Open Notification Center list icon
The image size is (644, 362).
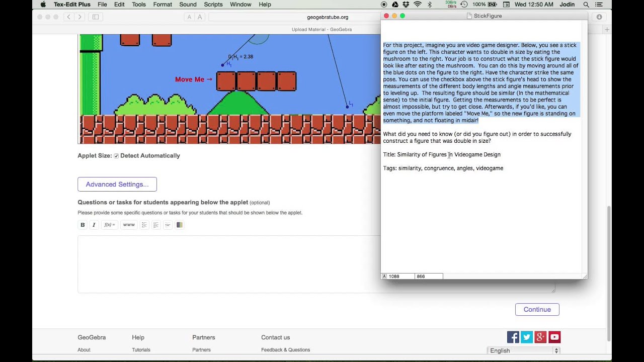tap(599, 5)
